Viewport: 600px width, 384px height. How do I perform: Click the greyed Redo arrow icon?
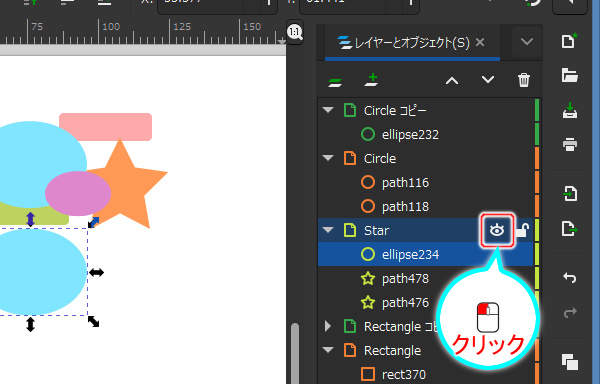click(x=570, y=313)
